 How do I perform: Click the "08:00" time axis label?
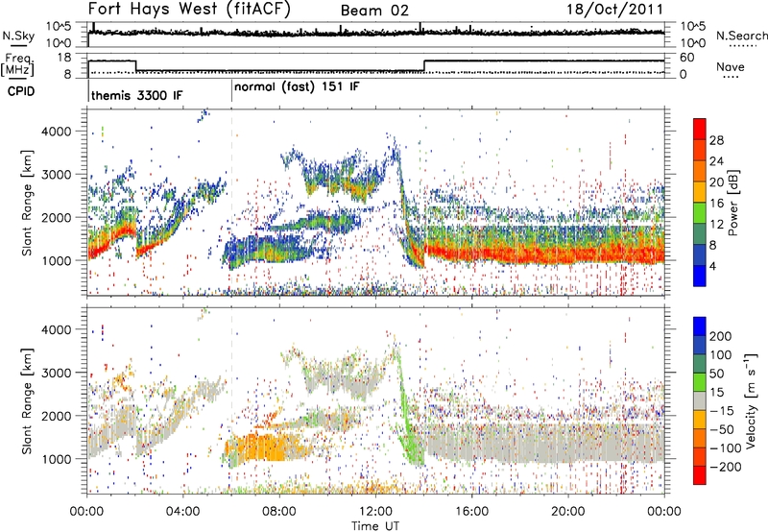click(x=279, y=512)
